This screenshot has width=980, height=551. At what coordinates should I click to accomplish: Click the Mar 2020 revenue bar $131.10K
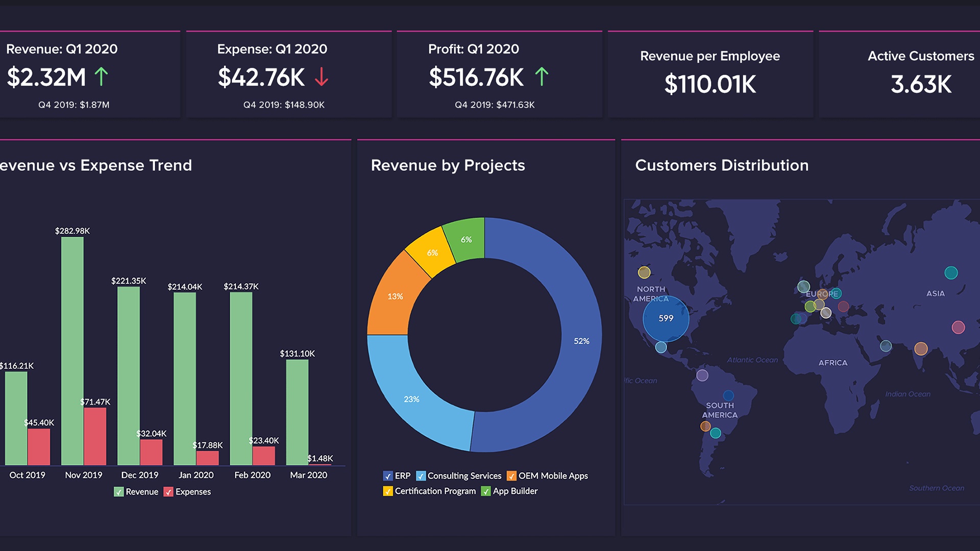[x=297, y=412]
